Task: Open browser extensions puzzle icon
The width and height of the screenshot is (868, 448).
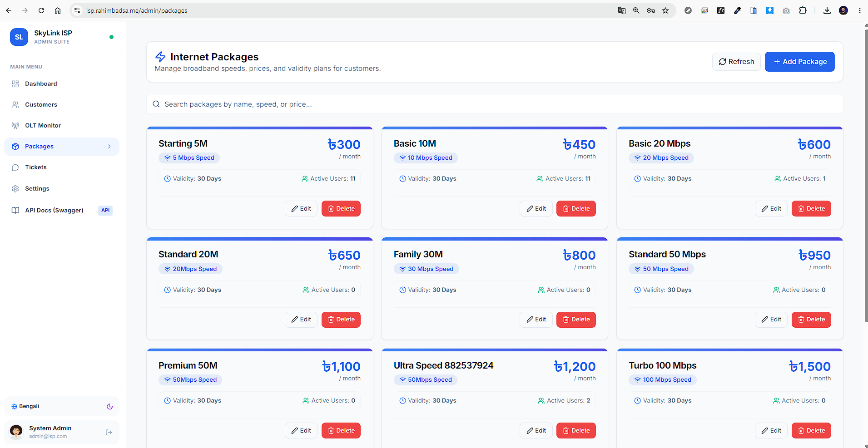Action: click(803, 10)
